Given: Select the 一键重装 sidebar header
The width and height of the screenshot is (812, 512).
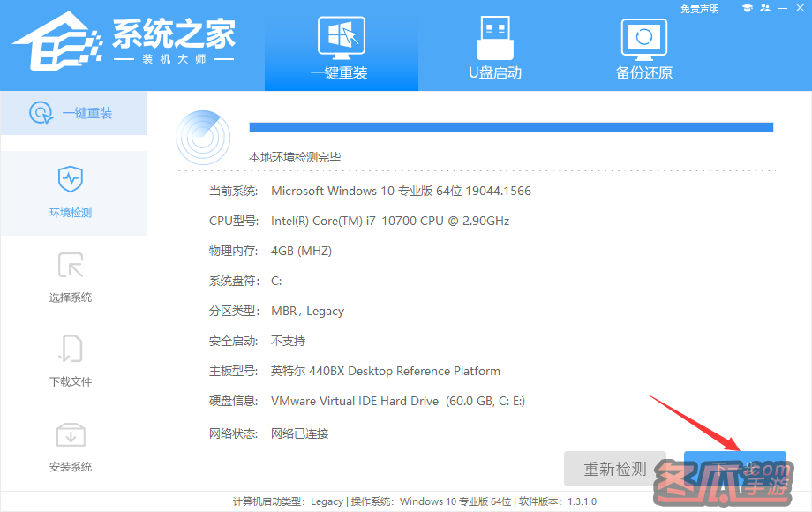Looking at the screenshot, I should pyautogui.click(x=73, y=113).
